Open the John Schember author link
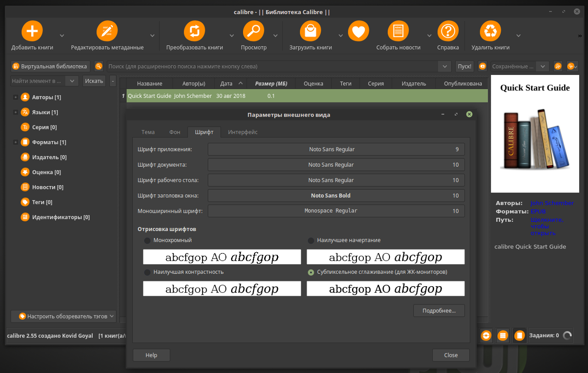 (x=552, y=203)
